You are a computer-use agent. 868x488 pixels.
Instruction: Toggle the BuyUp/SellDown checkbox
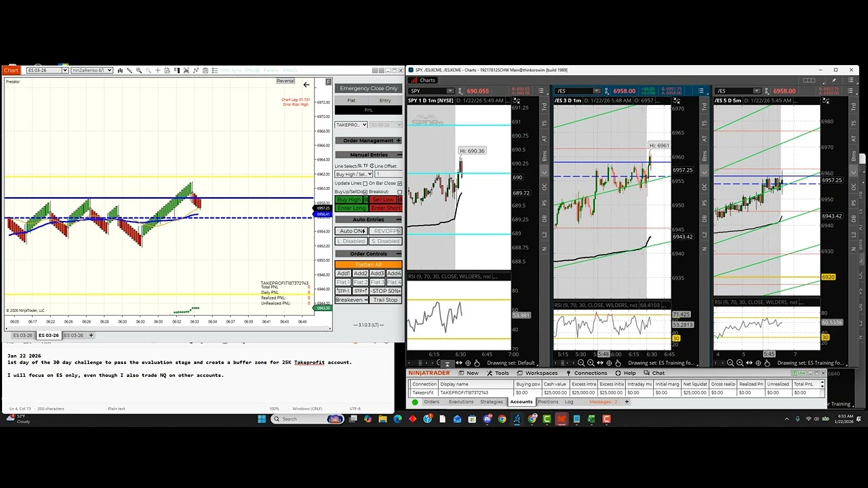coord(365,192)
